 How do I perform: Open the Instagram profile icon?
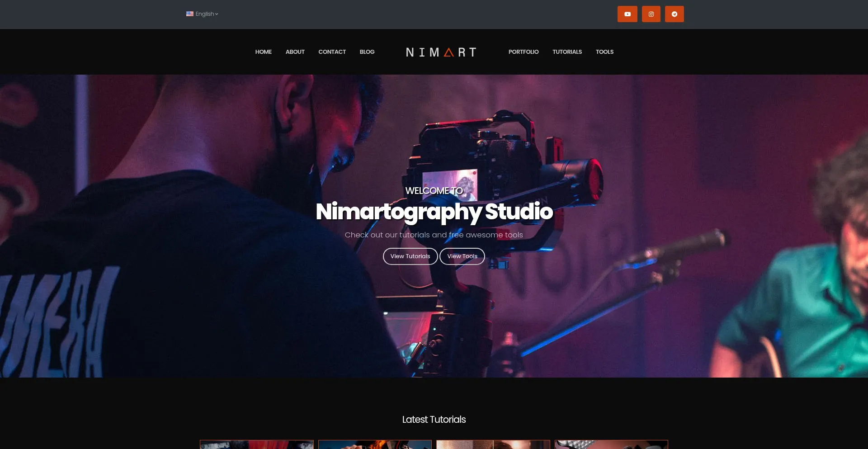pyautogui.click(x=651, y=14)
